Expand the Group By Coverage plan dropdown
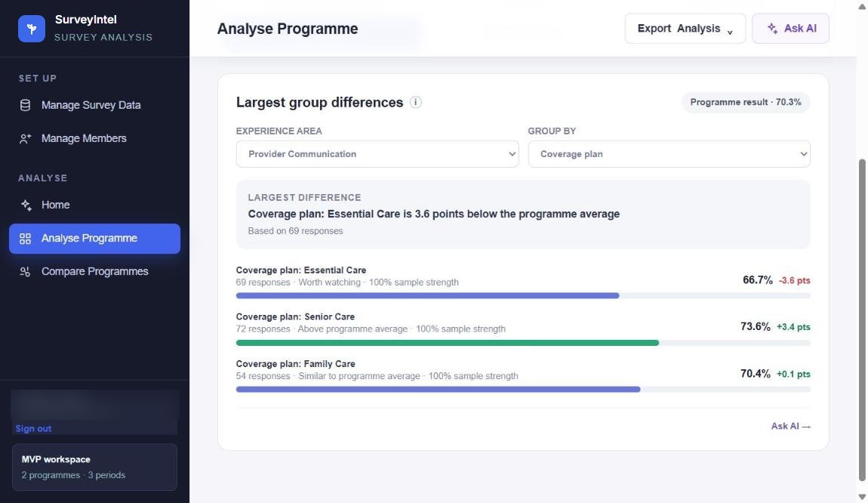868x503 pixels. [x=669, y=154]
